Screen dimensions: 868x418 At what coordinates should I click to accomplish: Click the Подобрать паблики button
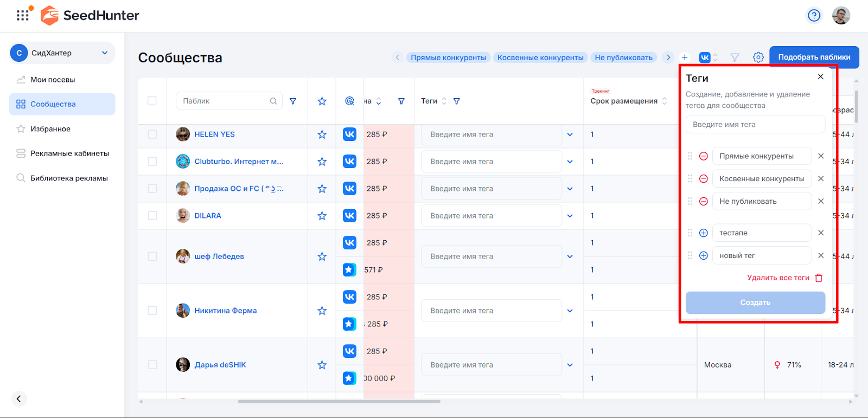(x=814, y=57)
